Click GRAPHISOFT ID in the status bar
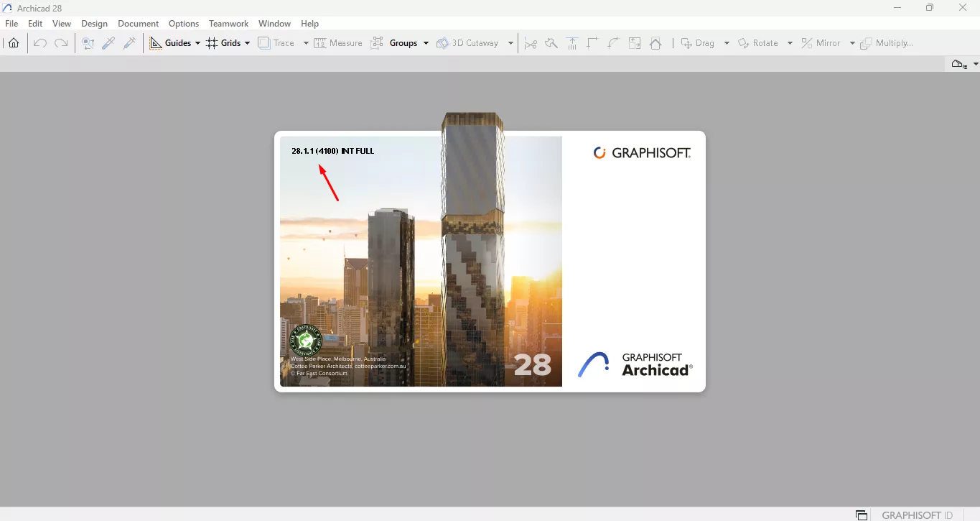 (x=918, y=515)
